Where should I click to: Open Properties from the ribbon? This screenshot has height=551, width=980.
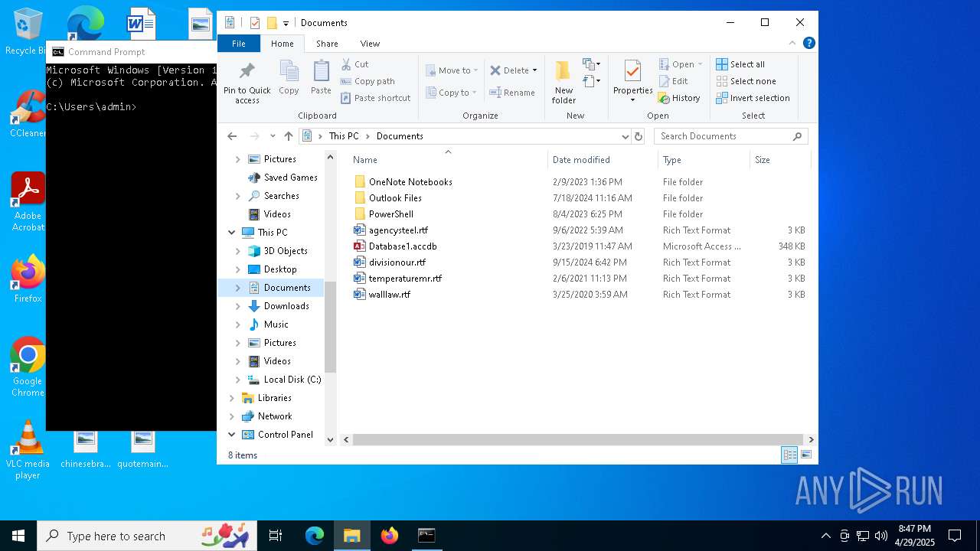[x=632, y=82]
